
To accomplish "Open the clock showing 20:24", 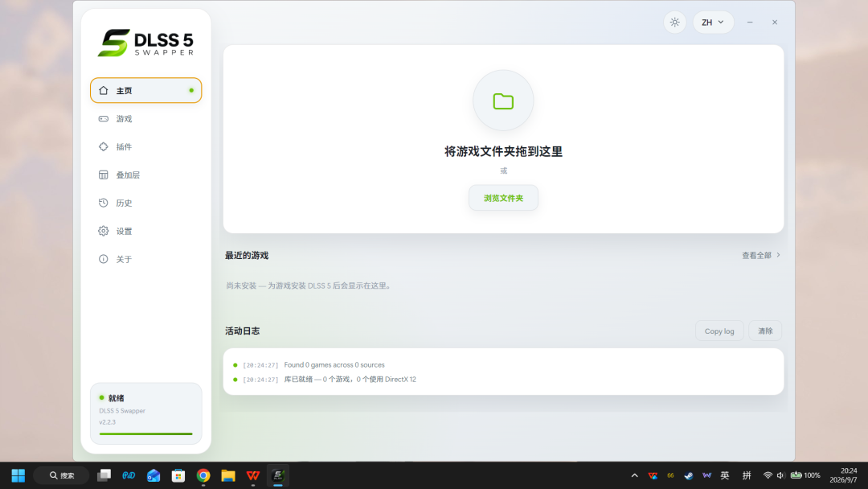I will (844, 475).
